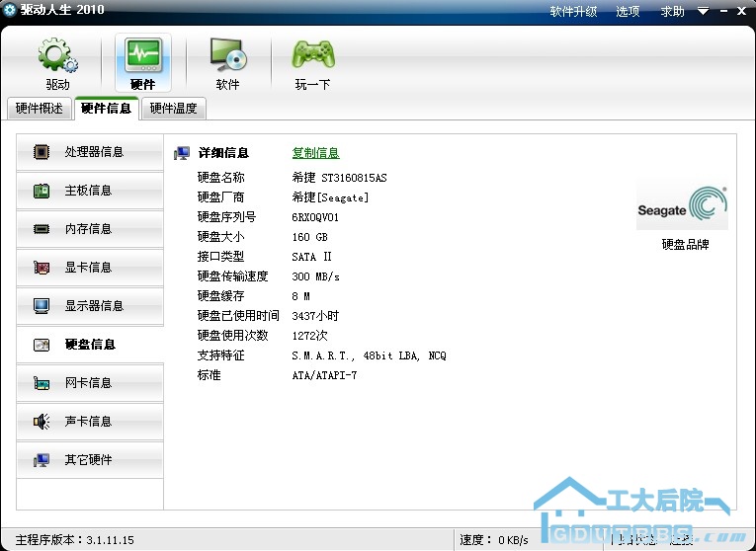Click the 显卡信息 graphics card icon
Viewport: 756px width, 551px height.
pyautogui.click(x=42, y=268)
